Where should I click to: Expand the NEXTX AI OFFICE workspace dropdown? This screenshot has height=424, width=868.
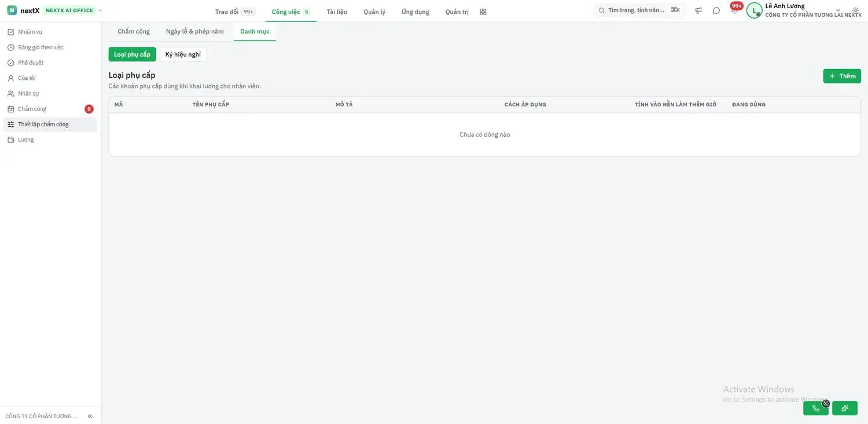[x=100, y=10]
